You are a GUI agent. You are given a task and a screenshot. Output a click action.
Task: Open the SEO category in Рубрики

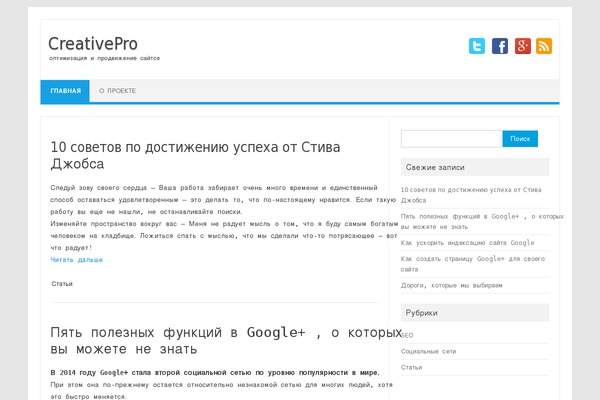(407, 335)
